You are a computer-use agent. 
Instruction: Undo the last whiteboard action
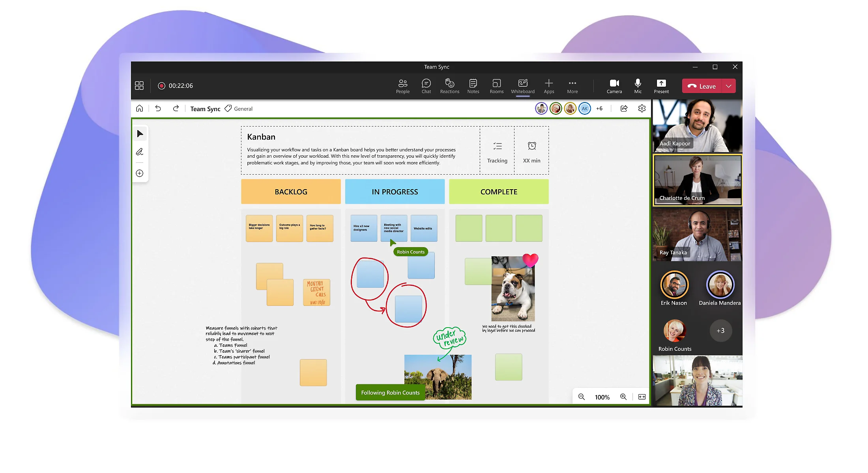tap(158, 108)
